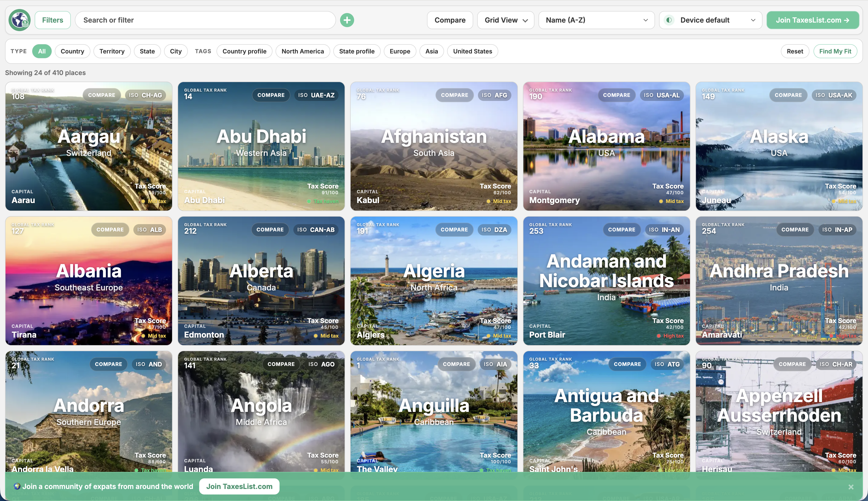Click the ISO UAE-AZ badge on the Abu Dhabi card

point(316,95)
